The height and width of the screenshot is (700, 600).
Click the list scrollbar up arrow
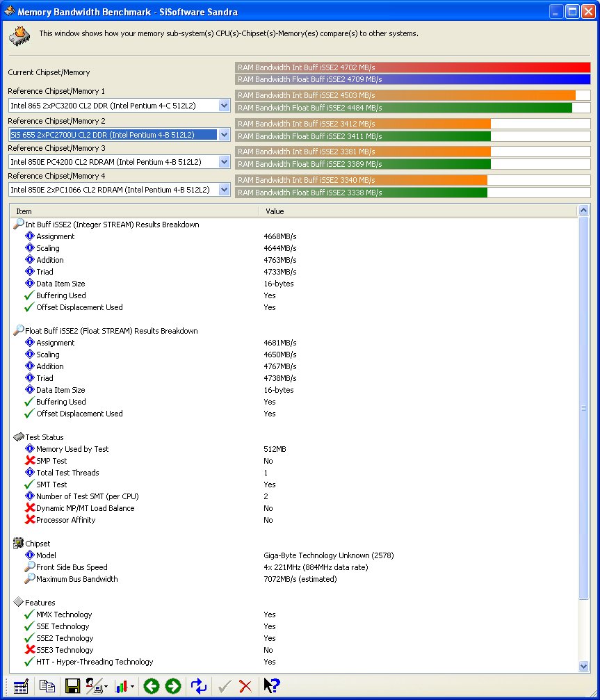(x=583, y=210)
